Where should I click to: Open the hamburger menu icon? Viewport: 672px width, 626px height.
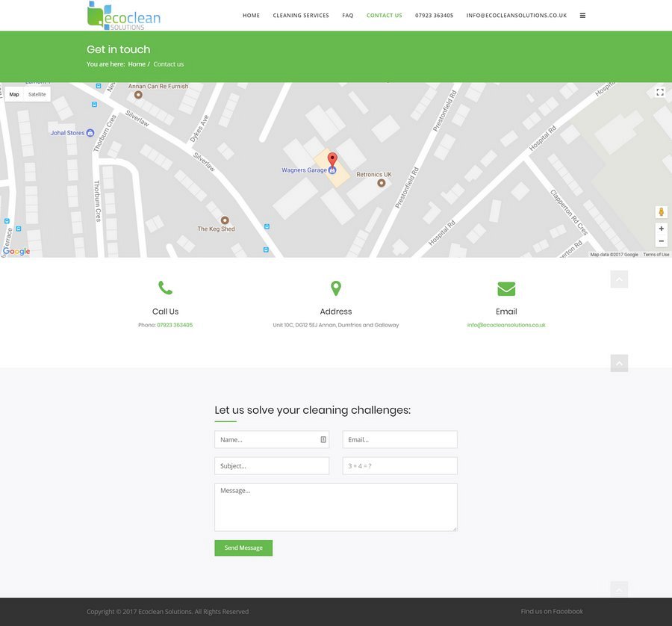coord(582,16)
